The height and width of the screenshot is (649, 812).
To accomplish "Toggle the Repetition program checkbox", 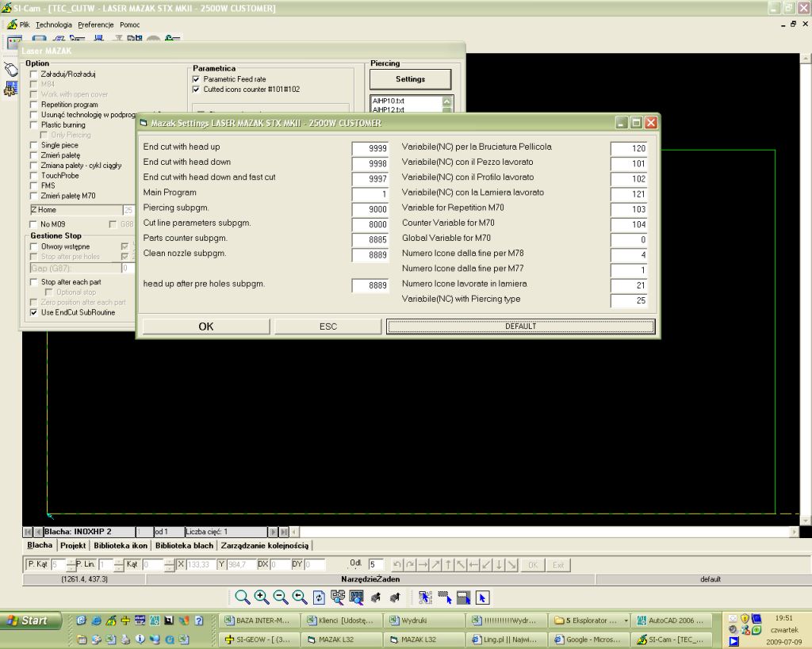I will point(33,105).
